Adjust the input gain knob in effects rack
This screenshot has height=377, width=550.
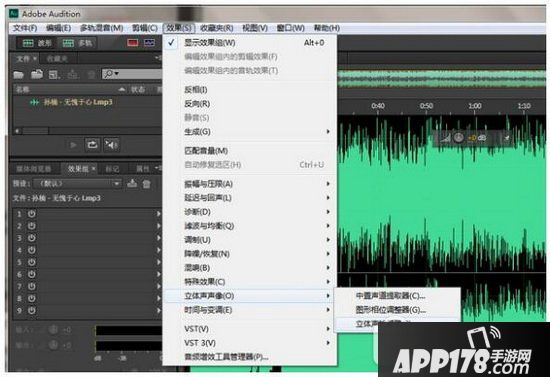[x=53, y=330]
